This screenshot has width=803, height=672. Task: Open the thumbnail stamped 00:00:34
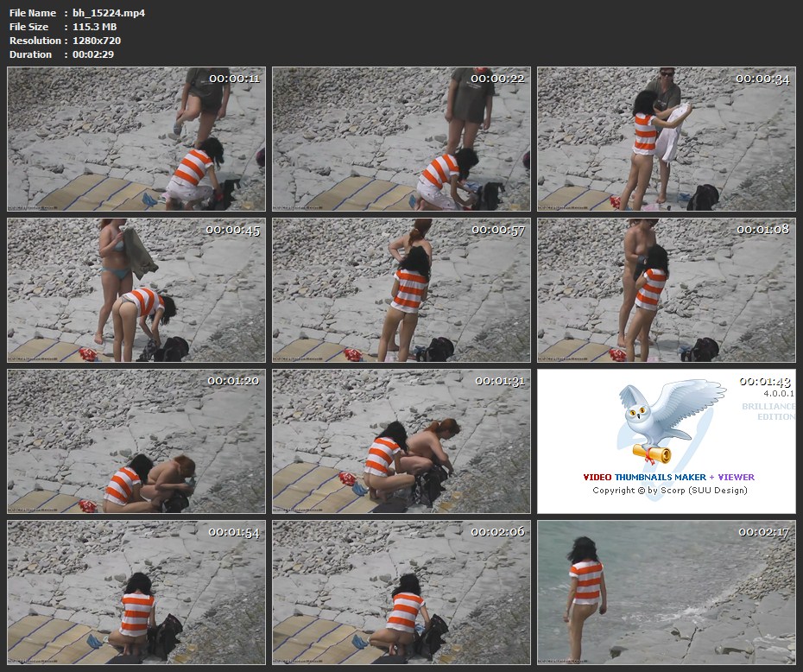(666, 139)
